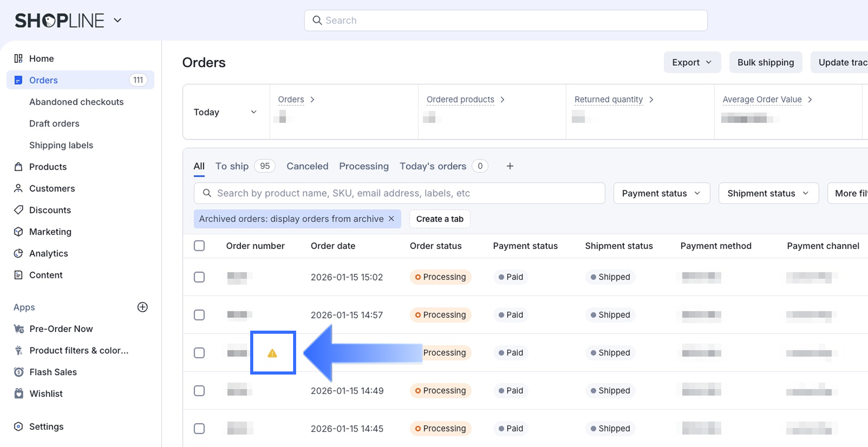Remove the Archived orders filter chip
Screen dimensions: 868x447
pyautogui.click(x=392, y=219)
